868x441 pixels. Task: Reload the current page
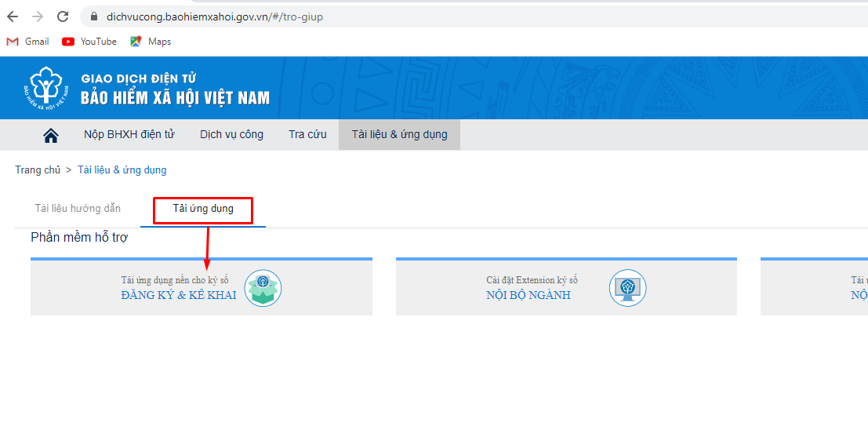tap(63, 16)
